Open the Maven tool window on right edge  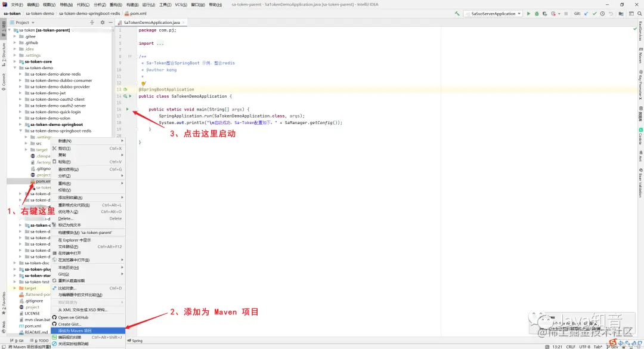(640, 55)
